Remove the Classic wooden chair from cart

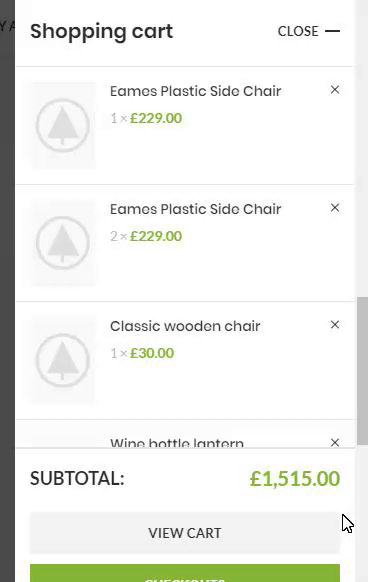click(x=335, y=325)
